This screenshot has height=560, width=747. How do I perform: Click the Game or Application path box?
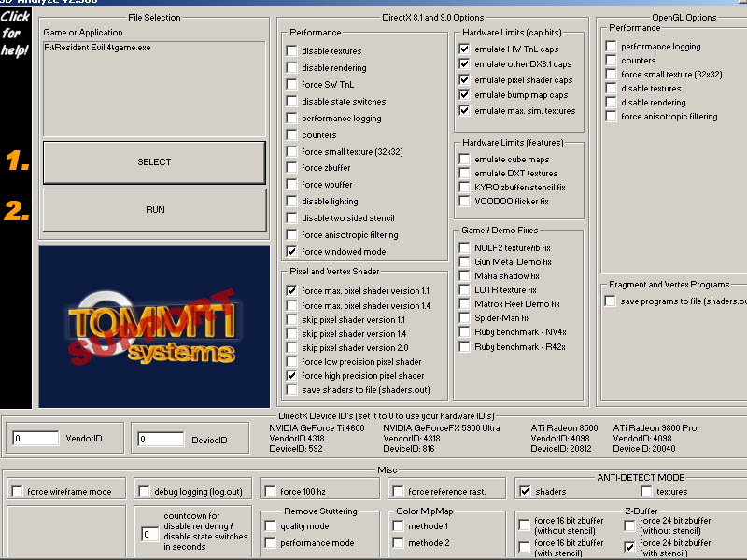[154, 89]
